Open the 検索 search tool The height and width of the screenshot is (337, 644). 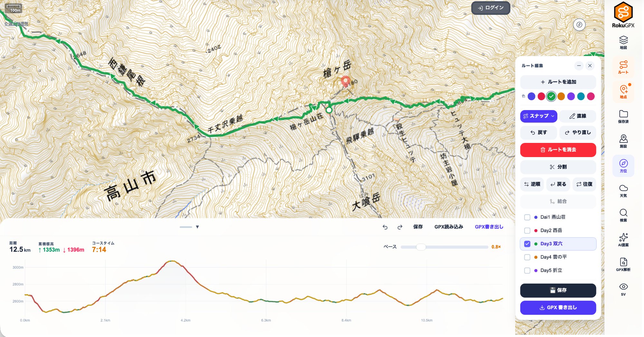pyautogui.click(x=623, y=215)
